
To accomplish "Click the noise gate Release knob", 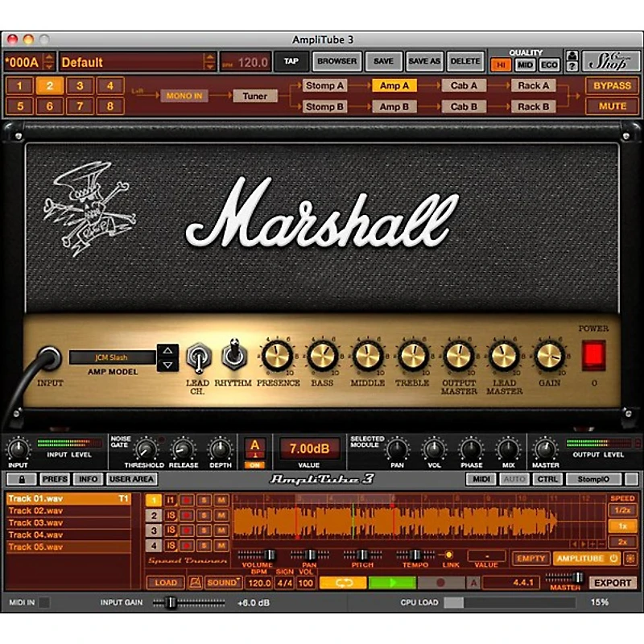I will (x=184, y=450).
